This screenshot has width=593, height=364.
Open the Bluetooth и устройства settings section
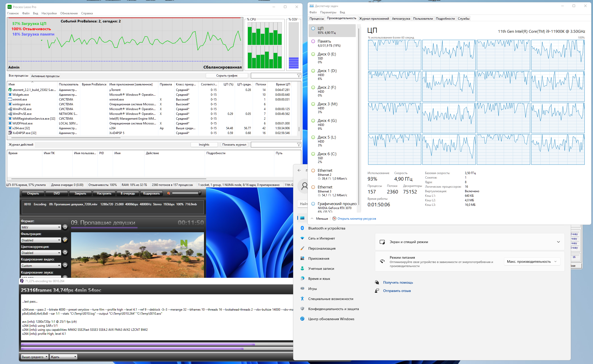point(327,228)
